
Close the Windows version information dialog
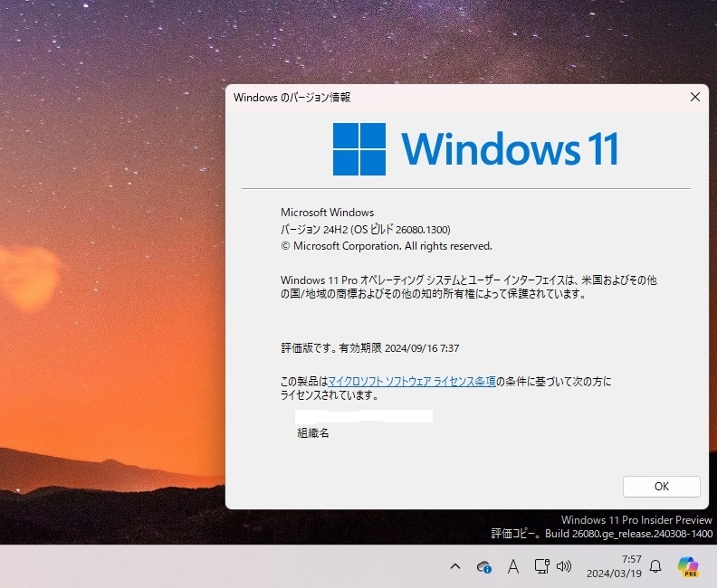pyautogui.click(x=695, y=97)
